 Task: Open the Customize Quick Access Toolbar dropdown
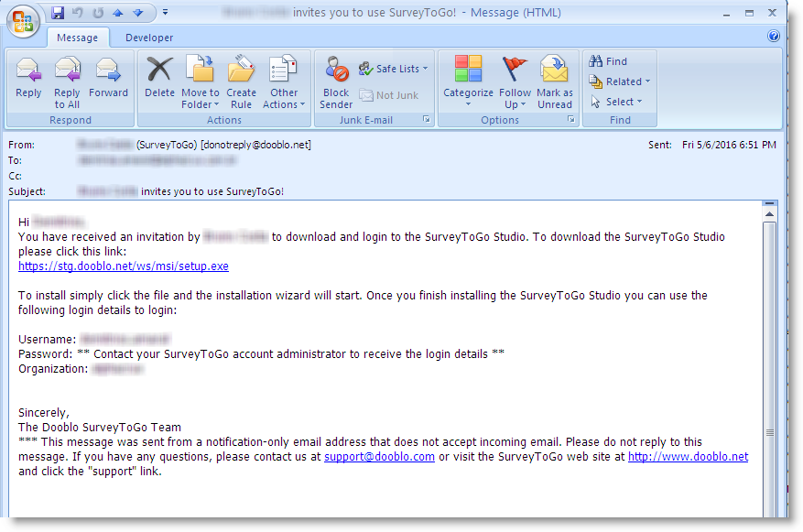[165, 12]
